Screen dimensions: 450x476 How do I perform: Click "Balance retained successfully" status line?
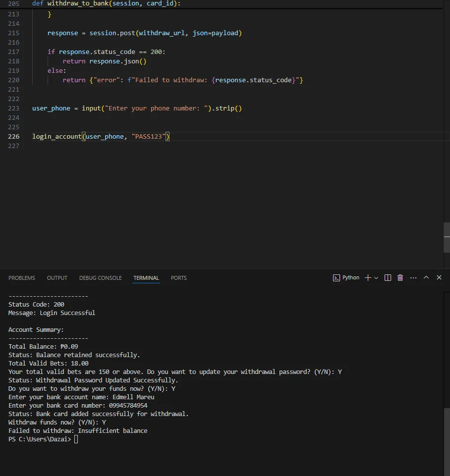click(x=74, y=355)
